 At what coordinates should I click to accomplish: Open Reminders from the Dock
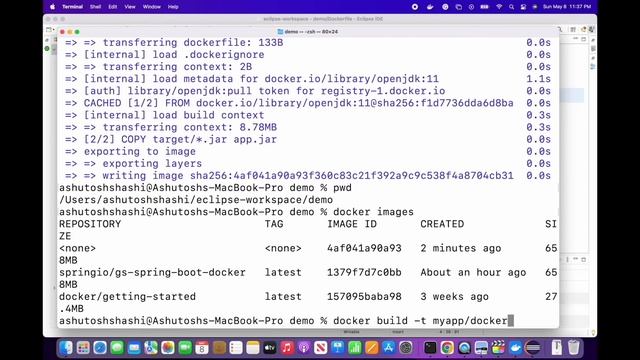pos(236,348)
